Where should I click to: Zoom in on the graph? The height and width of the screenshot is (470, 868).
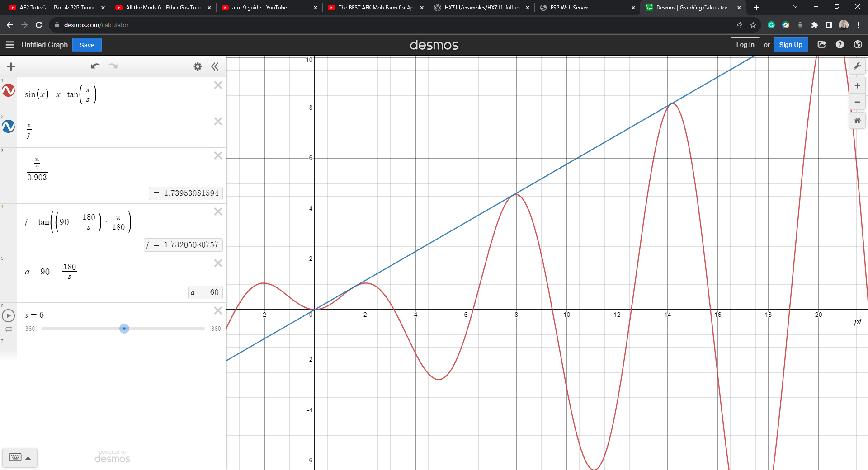pos(857,86)
